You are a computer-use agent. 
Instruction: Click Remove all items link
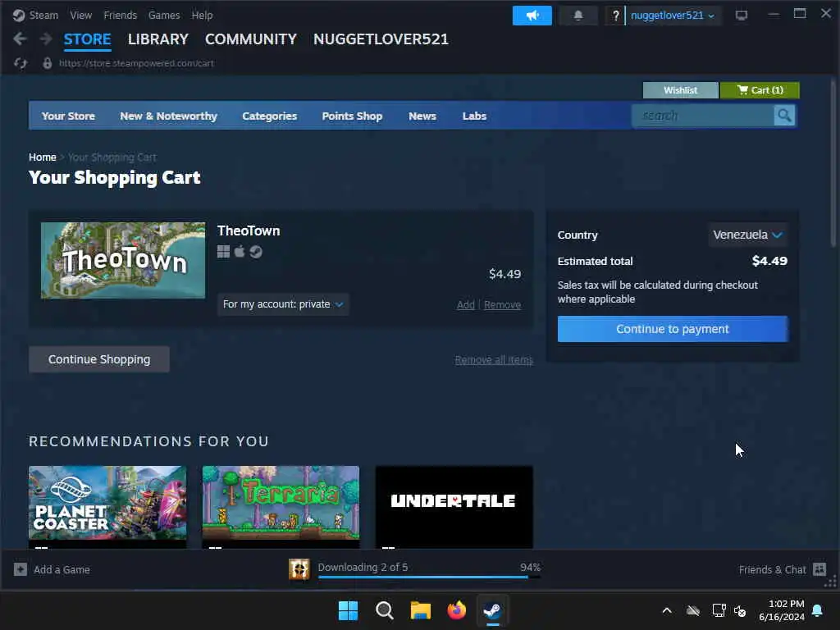coord(494,360)
